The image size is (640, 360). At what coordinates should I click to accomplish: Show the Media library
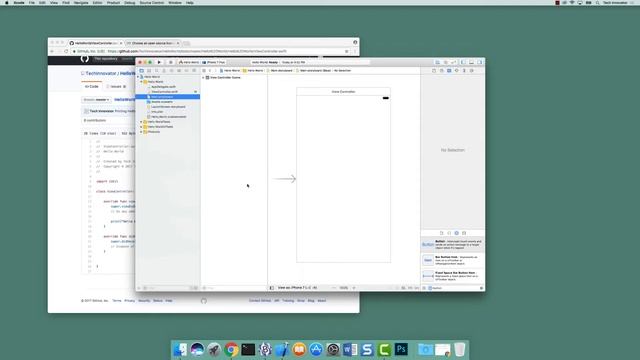pos(464,233)
